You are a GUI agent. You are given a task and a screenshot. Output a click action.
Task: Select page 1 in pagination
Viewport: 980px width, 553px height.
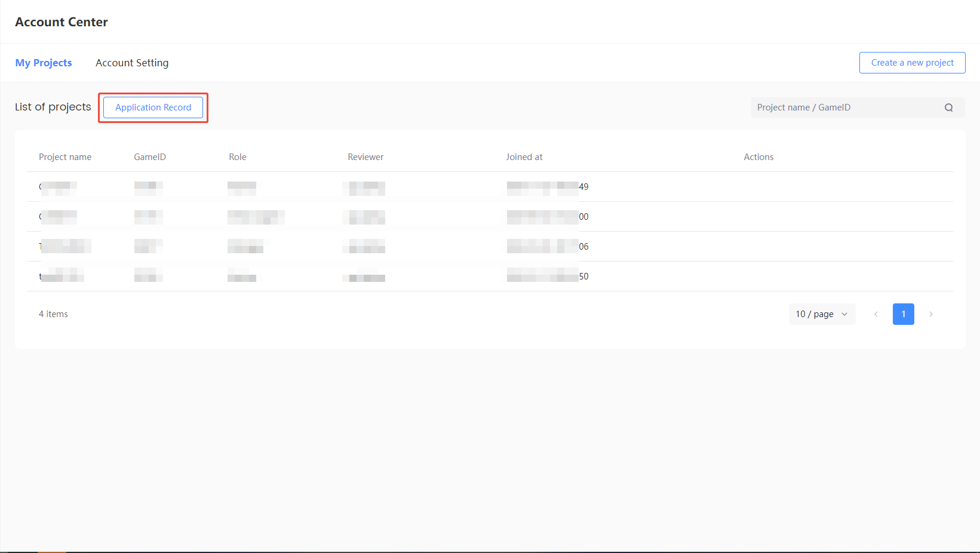(903, 314)
